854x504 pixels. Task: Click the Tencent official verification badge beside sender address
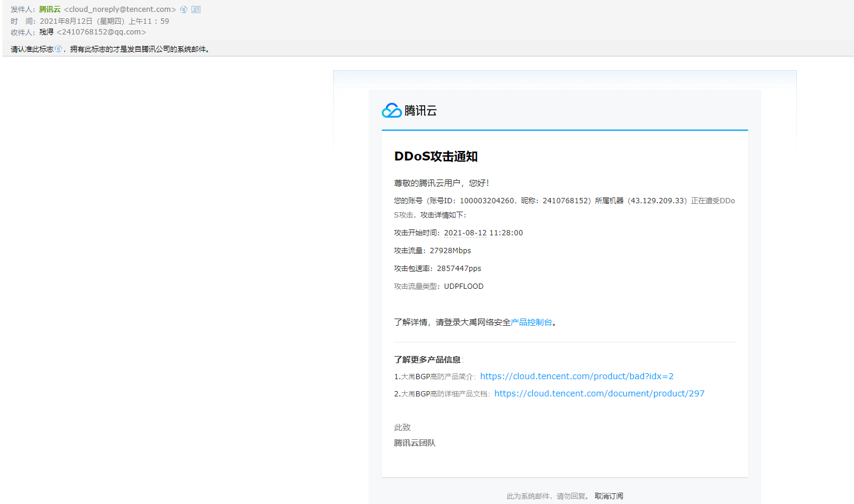coord(184,10)
